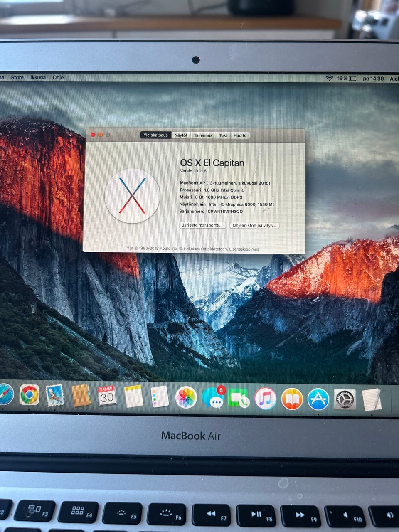Open the App Store dock icon
This screenshot has width=399, height=532.
pos(318,399)
